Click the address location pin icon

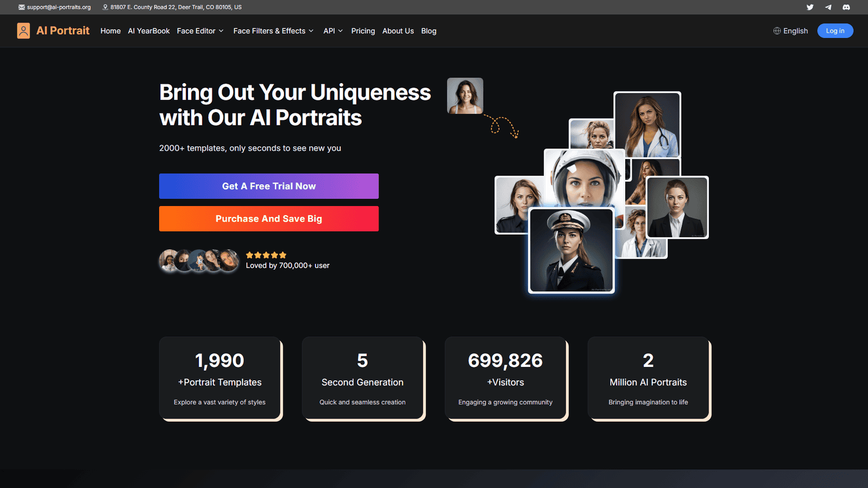pos(105,7)
